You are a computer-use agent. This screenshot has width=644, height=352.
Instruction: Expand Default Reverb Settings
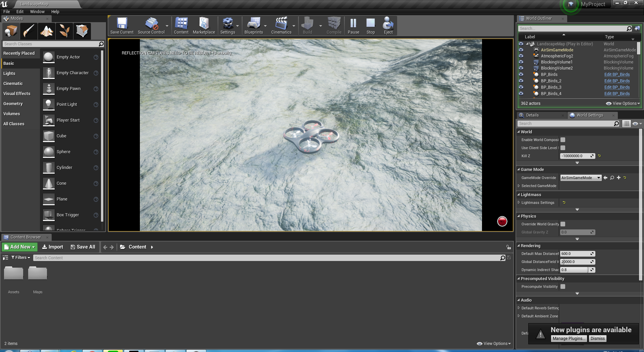519,308
